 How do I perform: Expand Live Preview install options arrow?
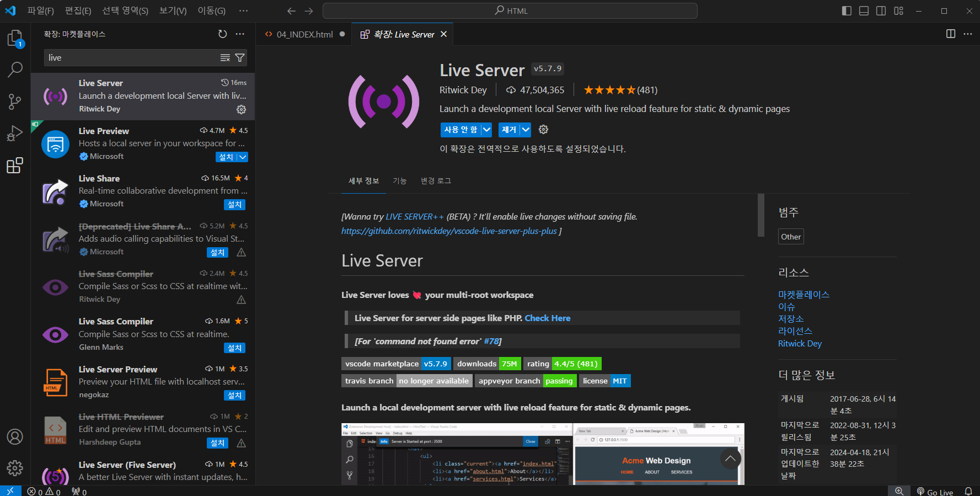click(243, 157)
